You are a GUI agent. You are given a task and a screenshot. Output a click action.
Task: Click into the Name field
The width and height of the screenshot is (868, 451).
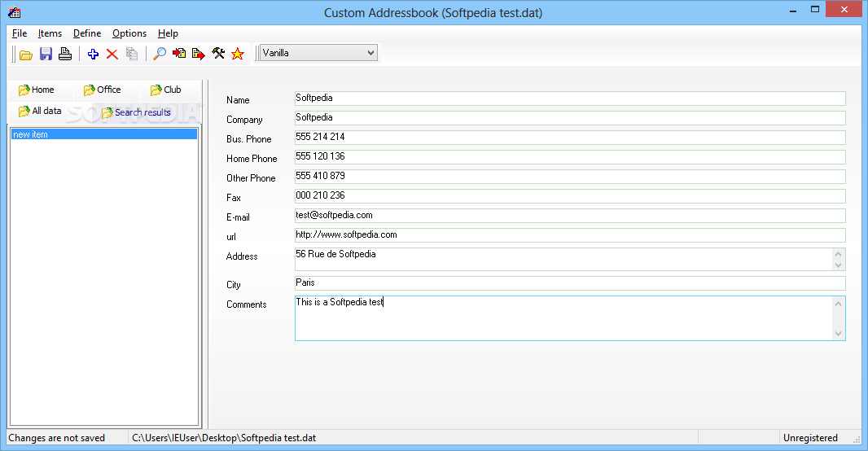570,98
